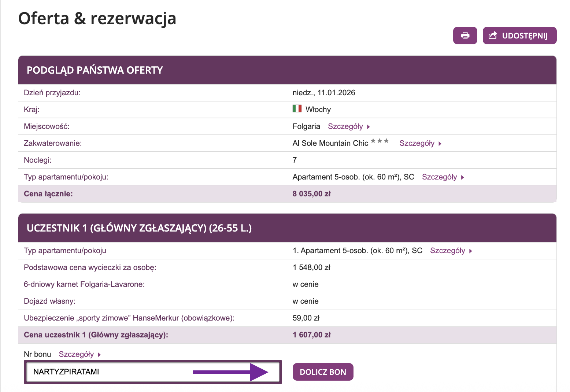
Task: Click the NARTYZPIRATAMI voucher input field
Action: click(110, 371)
